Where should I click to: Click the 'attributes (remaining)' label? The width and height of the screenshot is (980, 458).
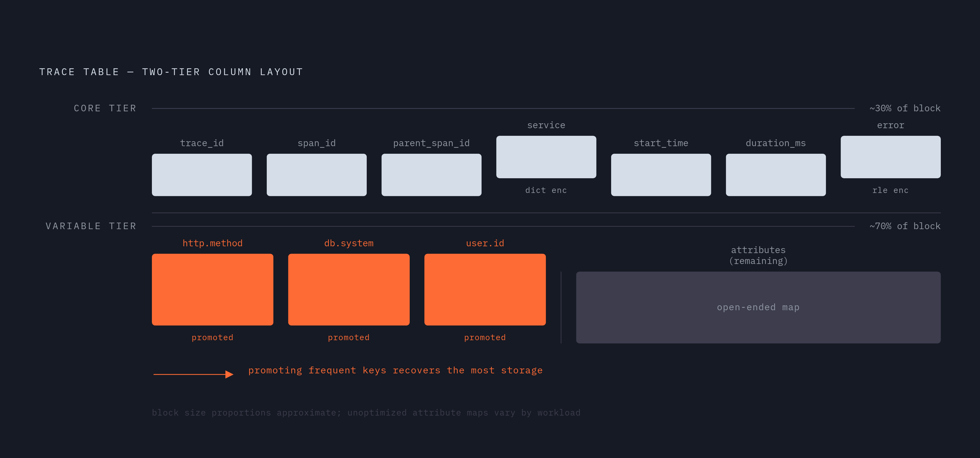click(758, 256)
